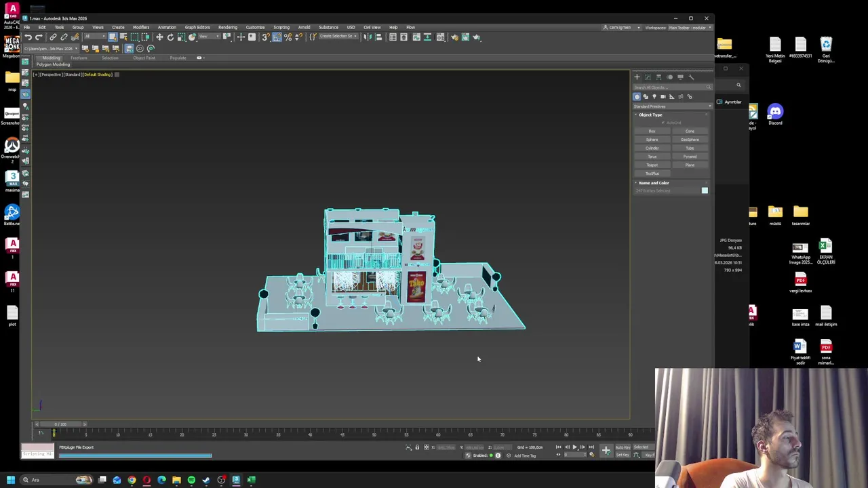Open the reference coordinate View dropdown
The width and height of the screenshot is (868, 488).
(x=209, y=37)
